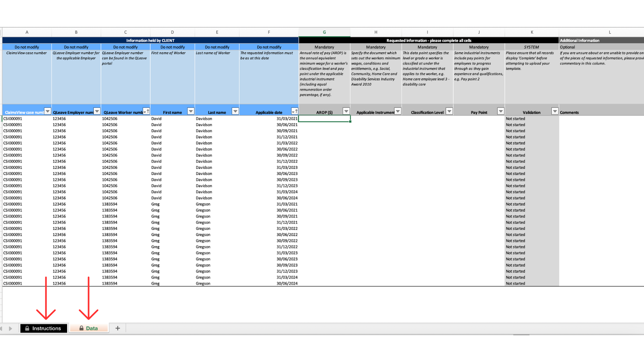Viewport: 644px width, 362px height.
Task: Click 'Do not modify' cell above ClaimsView column
Action: click(27, 47)
